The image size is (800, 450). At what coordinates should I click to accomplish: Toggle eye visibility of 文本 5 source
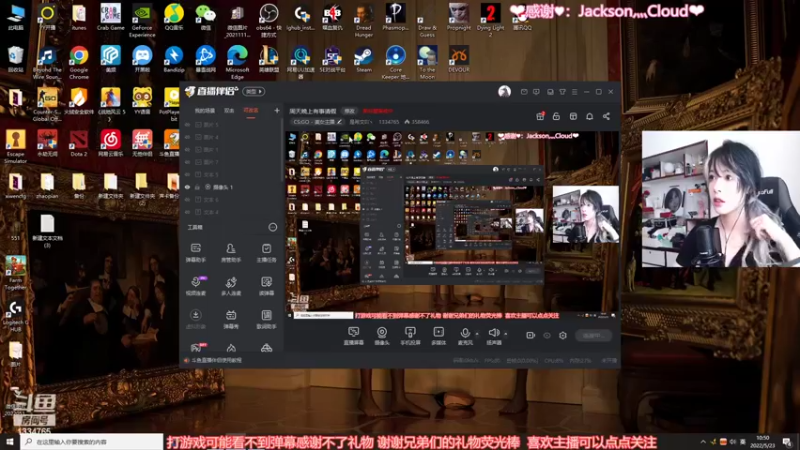click(x=187, y=174)
